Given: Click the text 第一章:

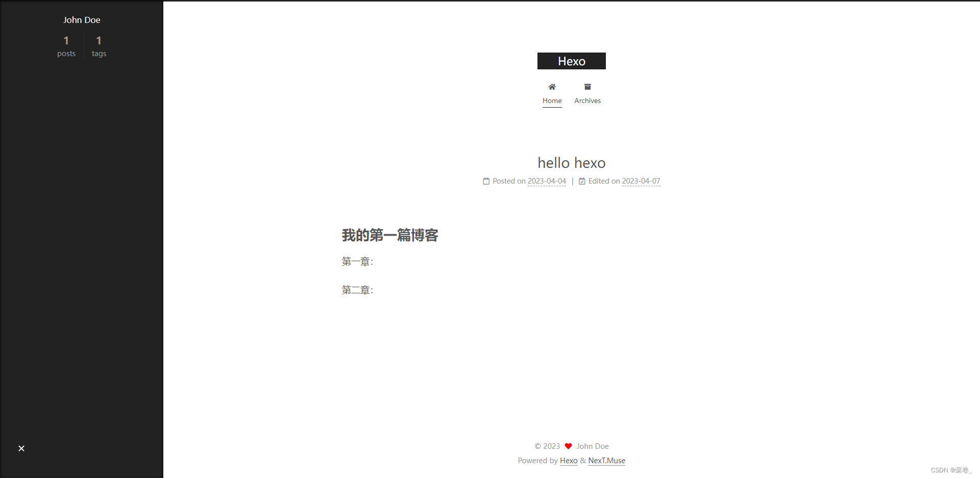Looking at the screenshot, I should pos(357,262).
